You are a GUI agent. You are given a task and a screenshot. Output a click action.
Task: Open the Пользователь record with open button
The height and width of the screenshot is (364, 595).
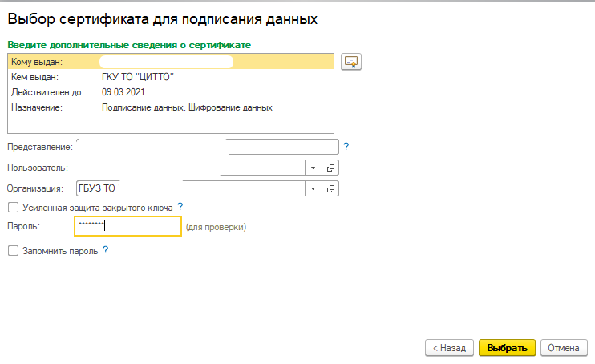pos(330,168)
